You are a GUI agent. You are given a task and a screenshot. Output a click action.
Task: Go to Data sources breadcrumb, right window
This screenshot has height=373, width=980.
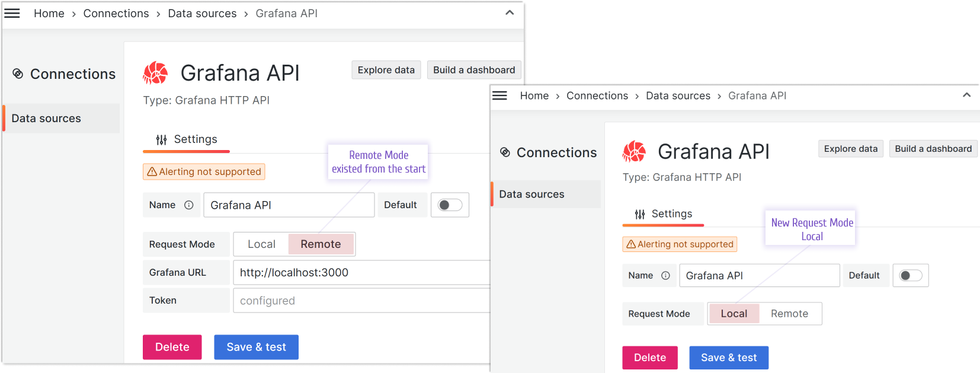click(678, 96)
